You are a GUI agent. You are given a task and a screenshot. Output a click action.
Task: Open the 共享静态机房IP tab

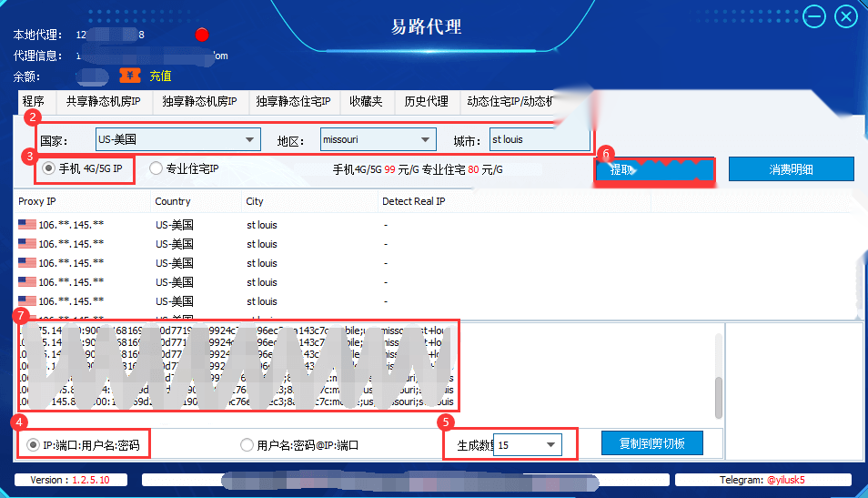coord(104,101)
